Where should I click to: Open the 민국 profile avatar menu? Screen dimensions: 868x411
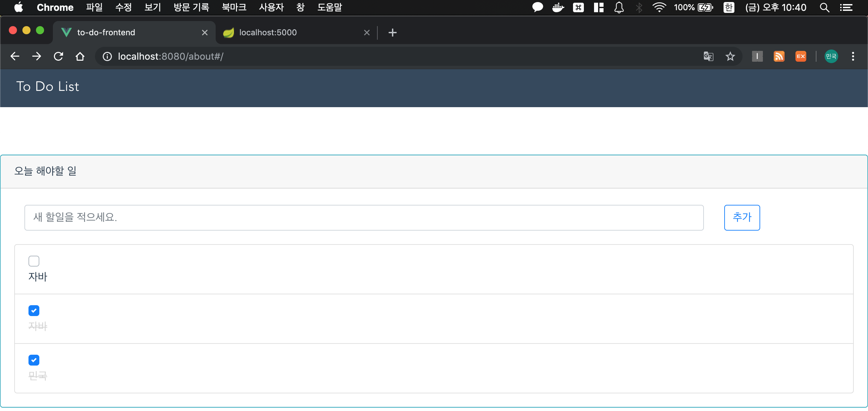click(x=831, y=56)
